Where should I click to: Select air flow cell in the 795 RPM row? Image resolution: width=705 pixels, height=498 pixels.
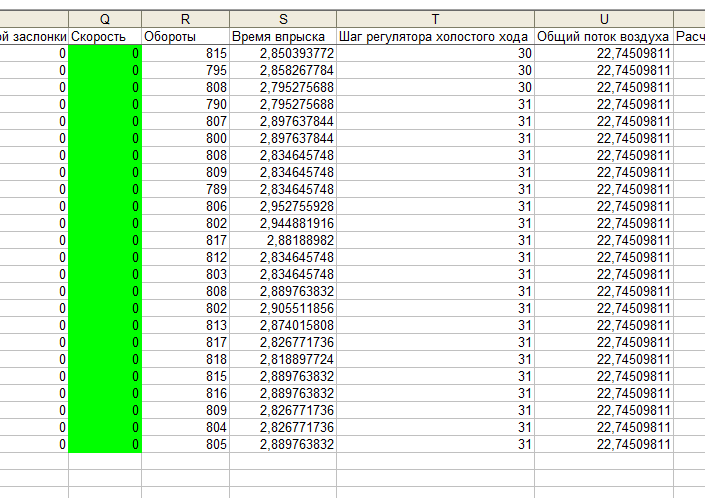point(604,71)
